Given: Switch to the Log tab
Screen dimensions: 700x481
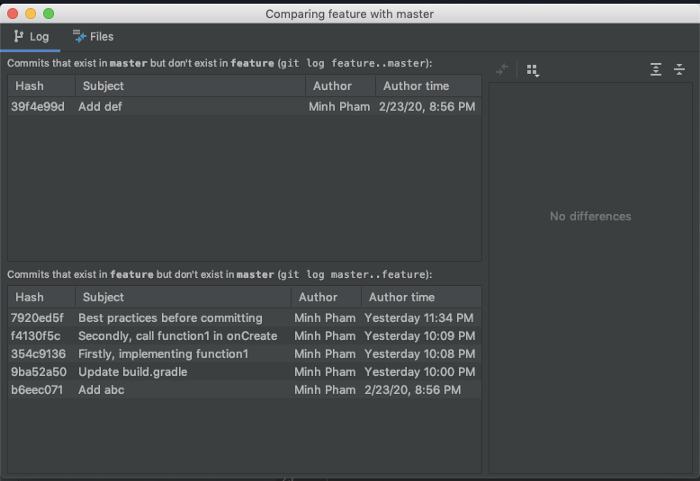Looking at the screenshot, I should (x=31, y=37).
